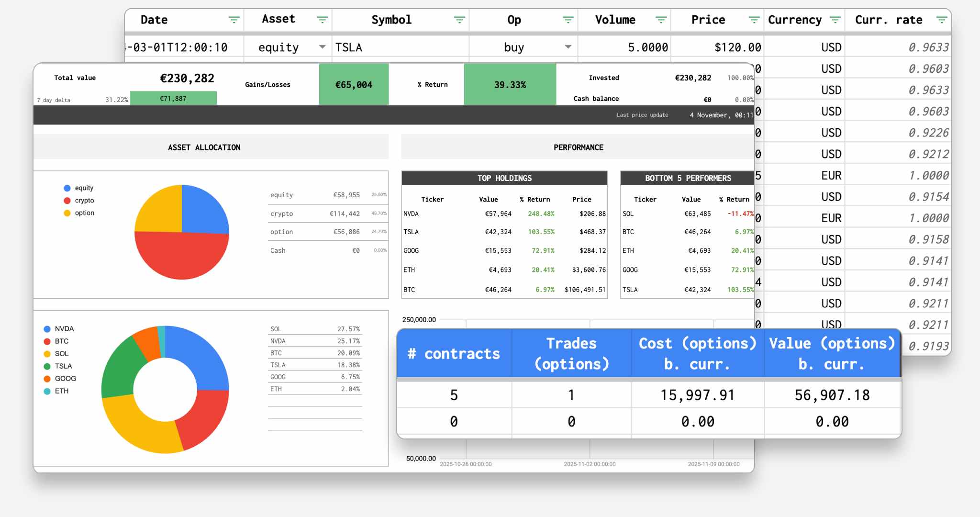
Task: Select the red BTC legend color dot
Action: [x=46, y=341]
